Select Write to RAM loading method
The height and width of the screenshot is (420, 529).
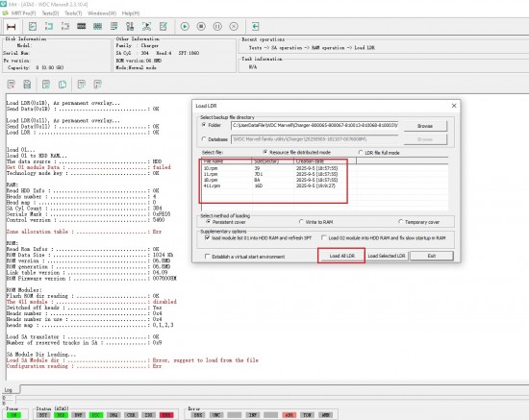[301, 221]
